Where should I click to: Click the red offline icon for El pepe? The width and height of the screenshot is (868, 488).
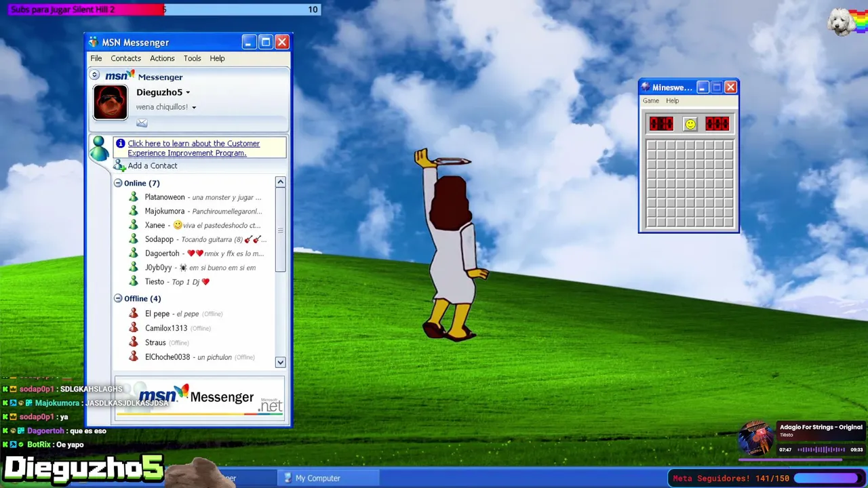coord(134,314)
